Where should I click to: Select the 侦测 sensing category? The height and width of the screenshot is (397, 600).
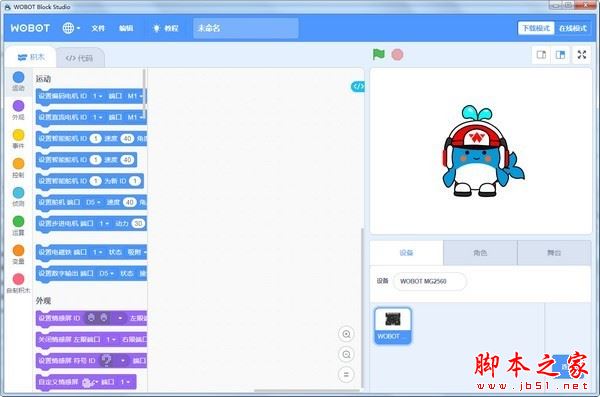click(18, 197)
